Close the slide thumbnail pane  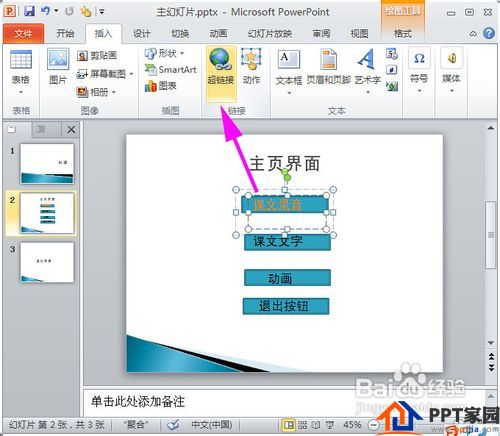71,129
